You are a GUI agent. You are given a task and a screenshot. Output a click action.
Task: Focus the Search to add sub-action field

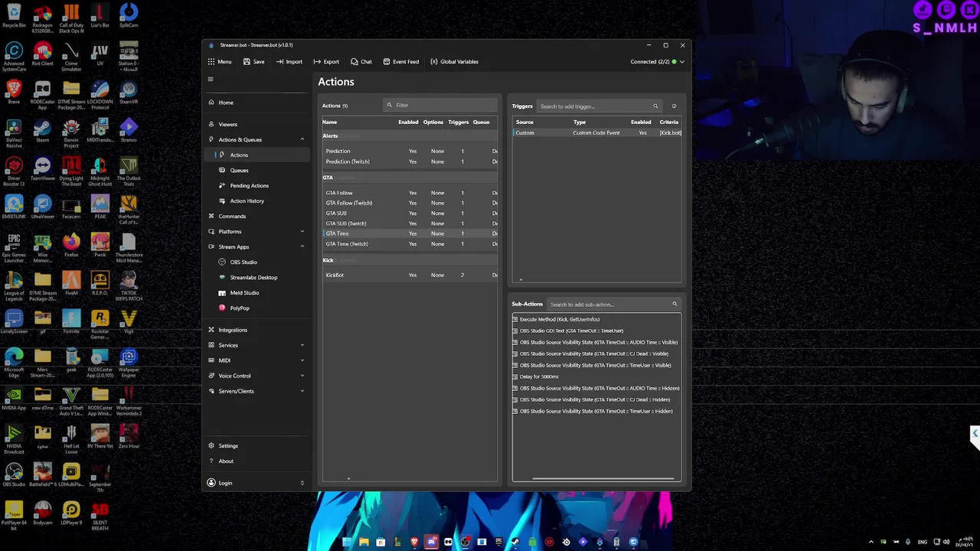(612, 305)
